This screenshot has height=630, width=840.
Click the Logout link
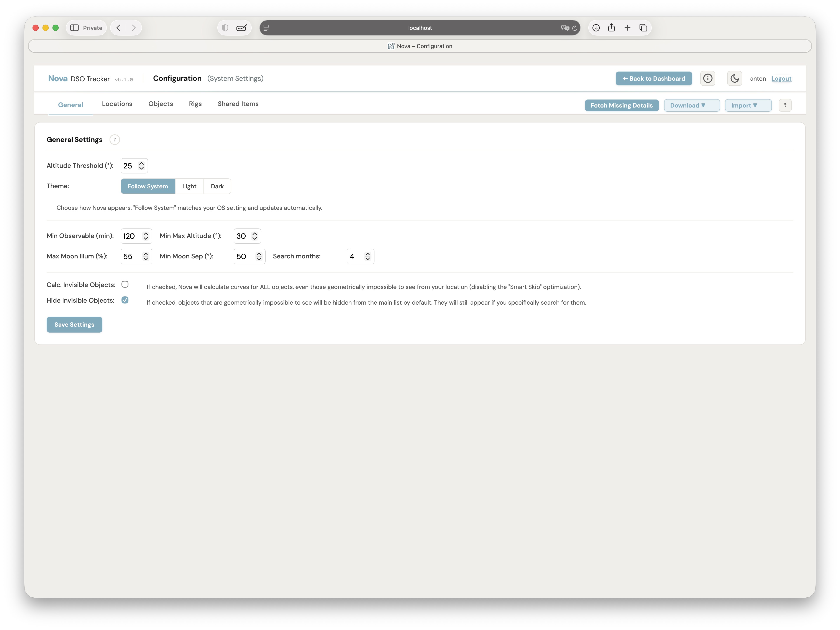point(781,78)
